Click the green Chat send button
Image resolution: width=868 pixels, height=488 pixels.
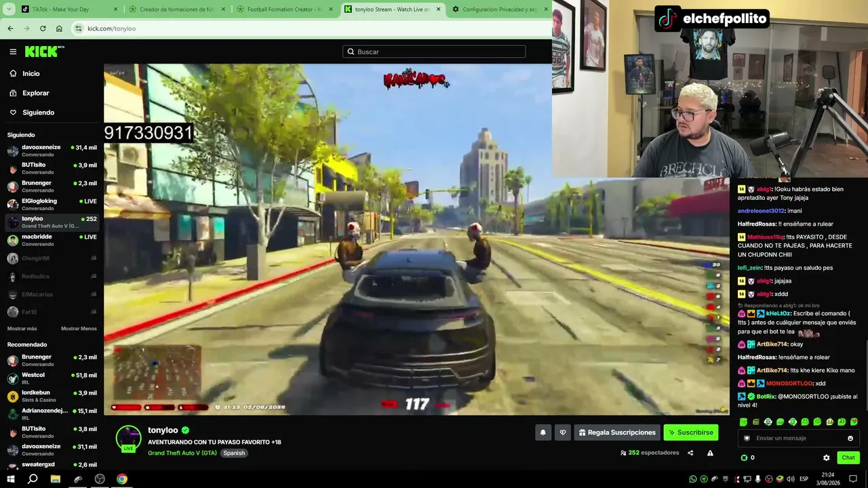[x=848, y=457]
